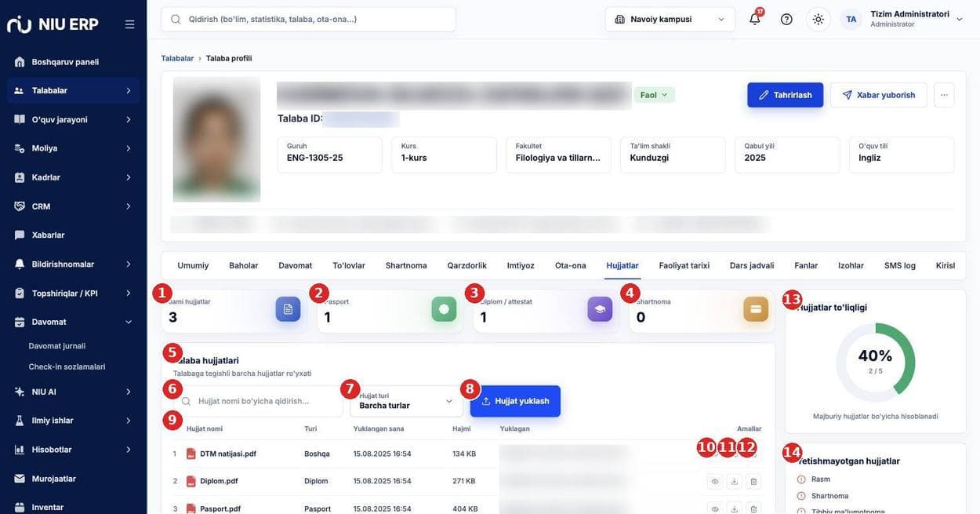Expand the Kadrlar sidebar section
Image resolution: width=980 pixels, height=514 pixels.
tap(74, 177)
